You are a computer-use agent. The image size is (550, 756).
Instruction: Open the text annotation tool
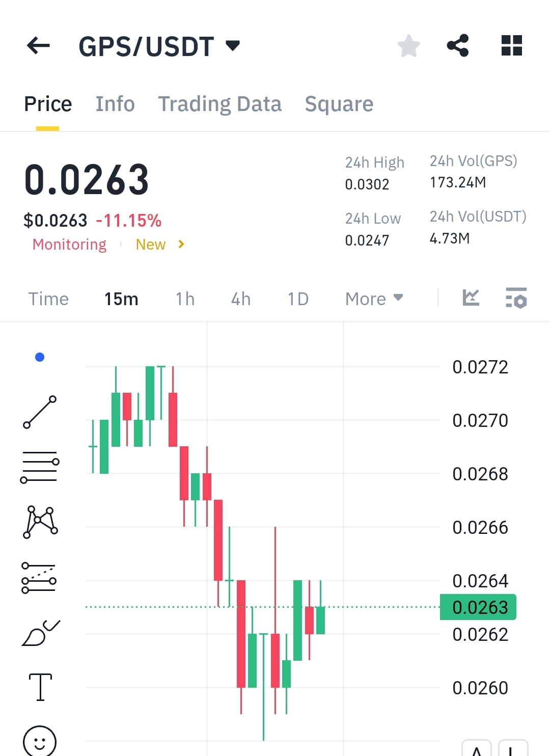(40, 687)
